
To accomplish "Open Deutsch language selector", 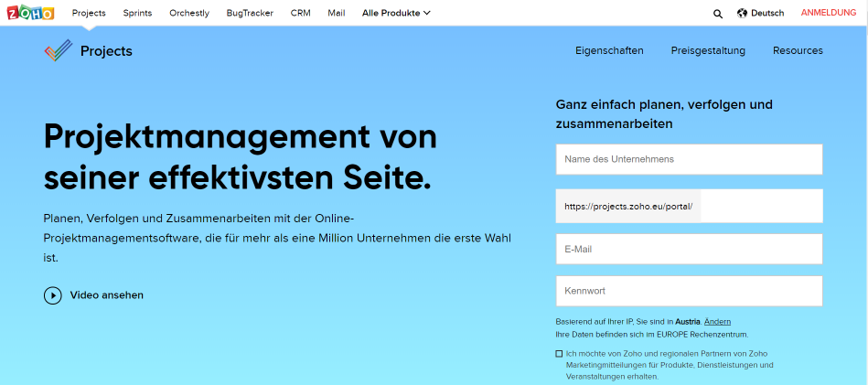I will point(767,14).
